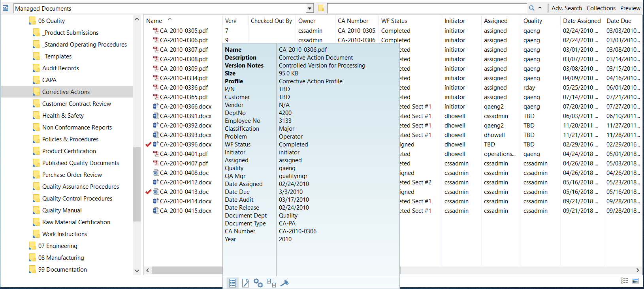Screen dimensions: 644x289
Task: Open the Collections menu item
Action: (601, 8)
